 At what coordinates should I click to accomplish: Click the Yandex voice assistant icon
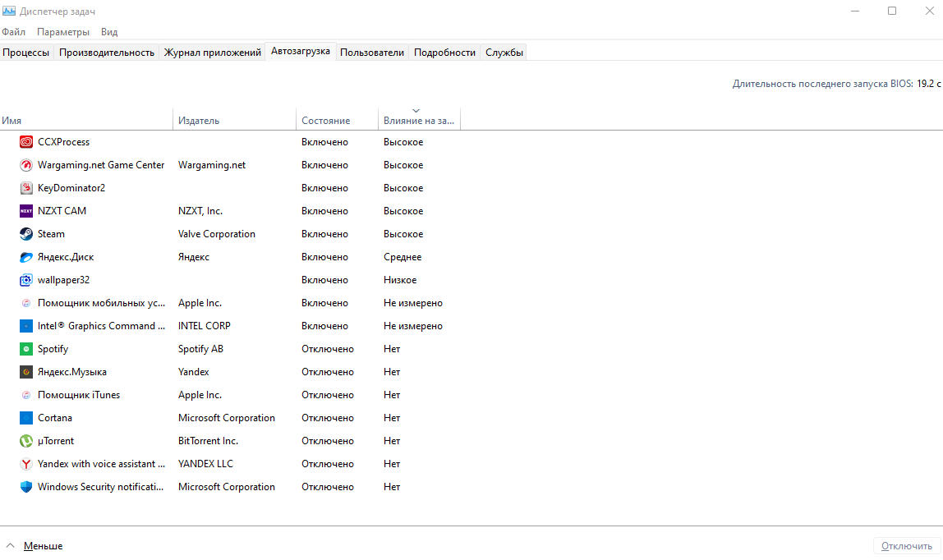pyautogui.click(x=25, y=464)
